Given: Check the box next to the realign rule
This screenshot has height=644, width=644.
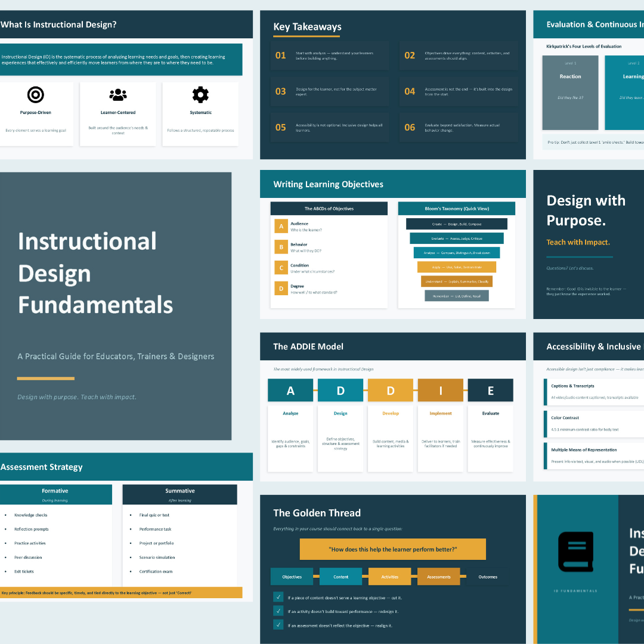Looking at the screenshot, I should pos(278,626).
